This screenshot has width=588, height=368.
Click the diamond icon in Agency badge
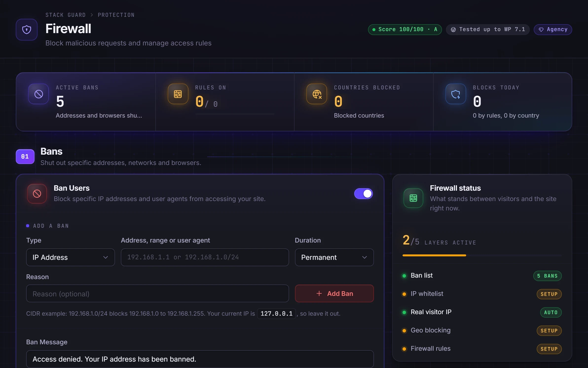point(541,30)
